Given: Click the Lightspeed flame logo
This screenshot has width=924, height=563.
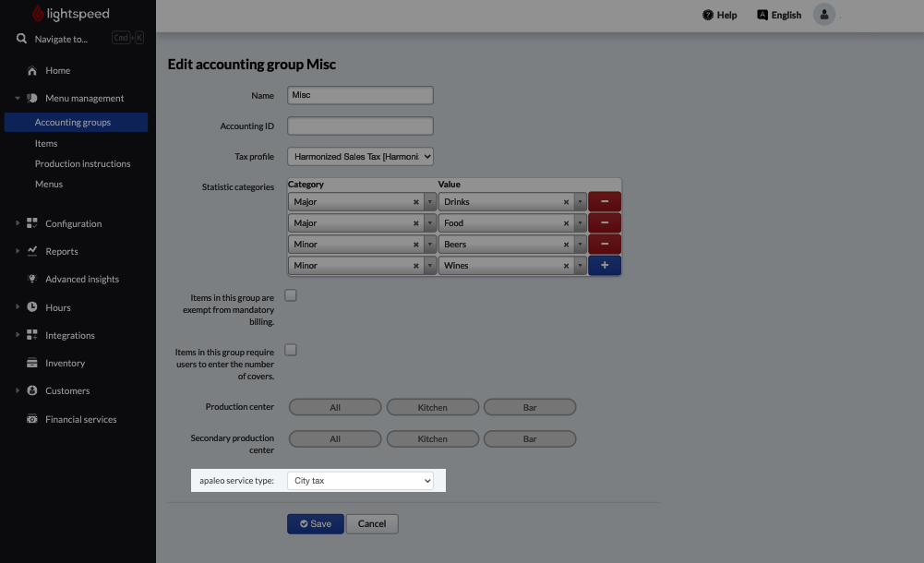Looking at the screenshot, I should point(38,13).
